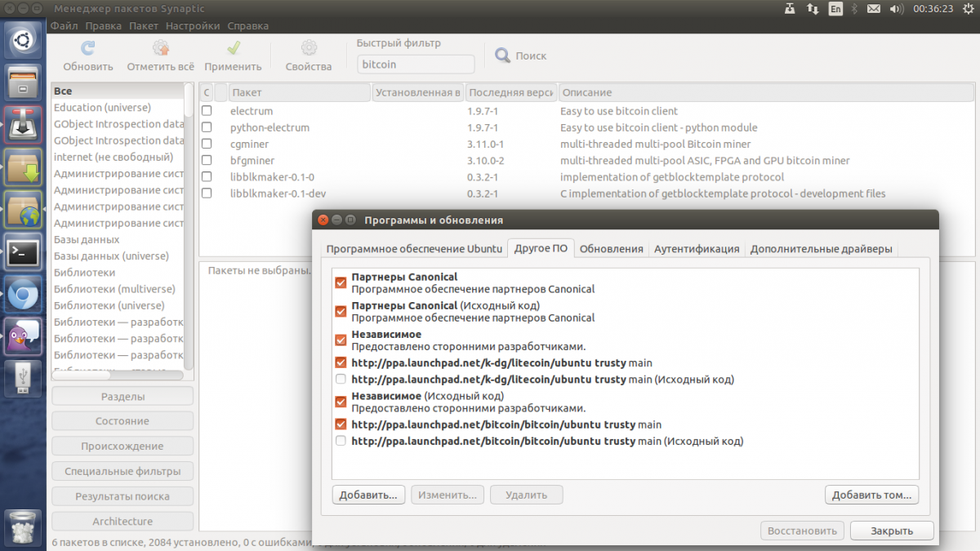This screenshot has height=551, width=980.
Task: Click the Специальные фильтры button
Action: click(122, 471)
